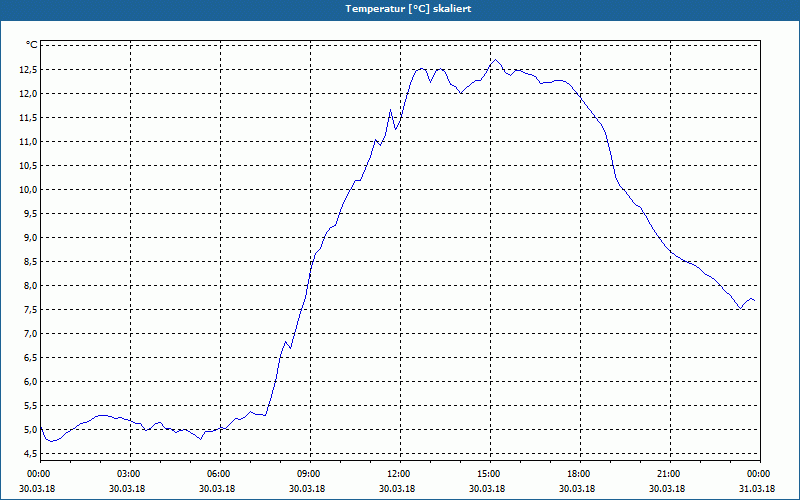Select the '30.03.18' date under 06:00
Viewport: 800px width, 500px height.
[x=217, y=488]
